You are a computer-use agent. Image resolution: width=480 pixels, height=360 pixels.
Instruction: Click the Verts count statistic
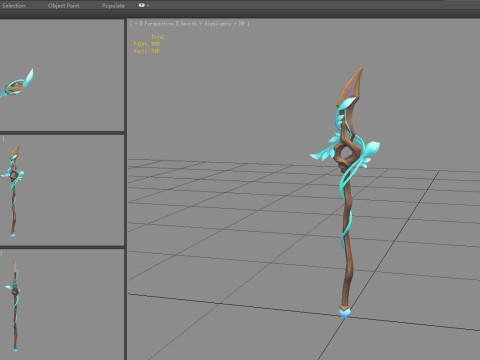click(147, 51)
